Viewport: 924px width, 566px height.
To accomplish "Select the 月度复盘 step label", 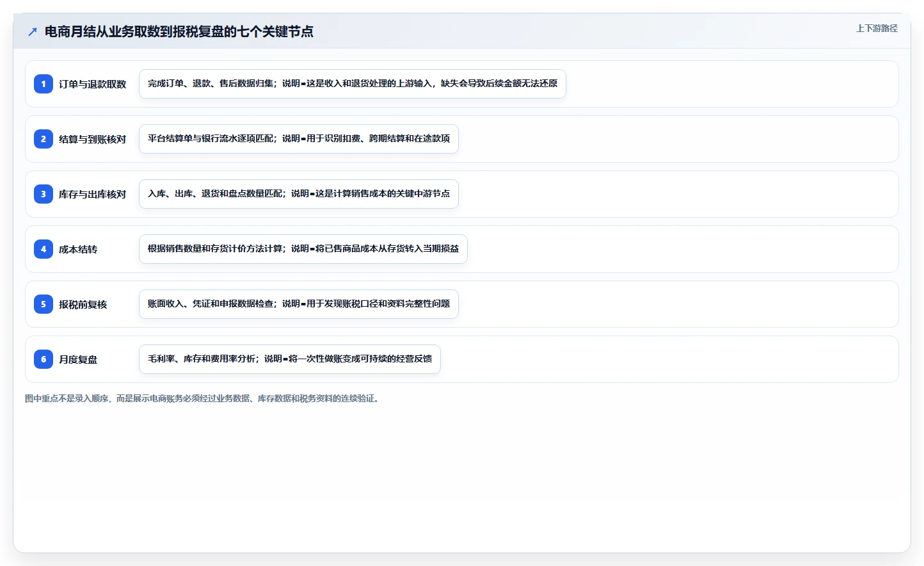I will tap(78, 359).
